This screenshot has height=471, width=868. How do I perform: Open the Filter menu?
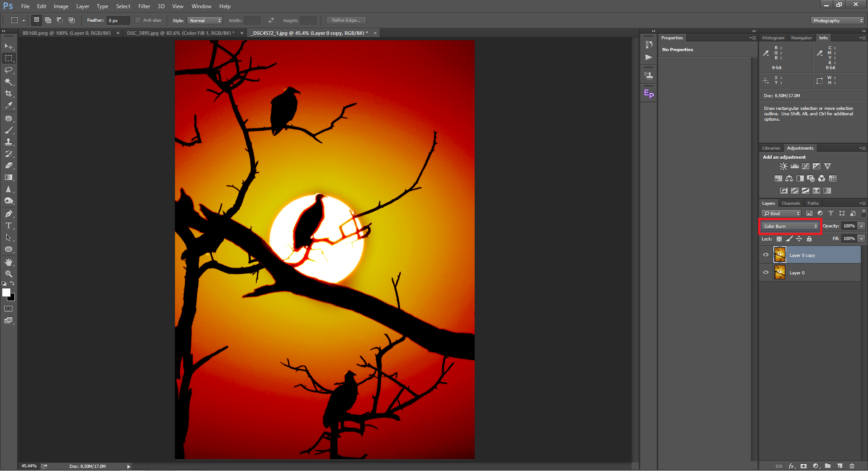[144, 6]
